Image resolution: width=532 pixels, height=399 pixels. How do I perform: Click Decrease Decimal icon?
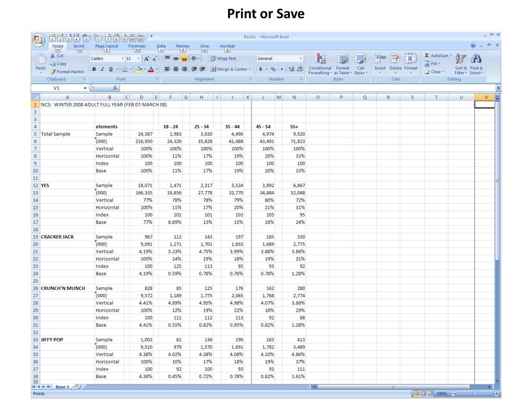(299, 69)
